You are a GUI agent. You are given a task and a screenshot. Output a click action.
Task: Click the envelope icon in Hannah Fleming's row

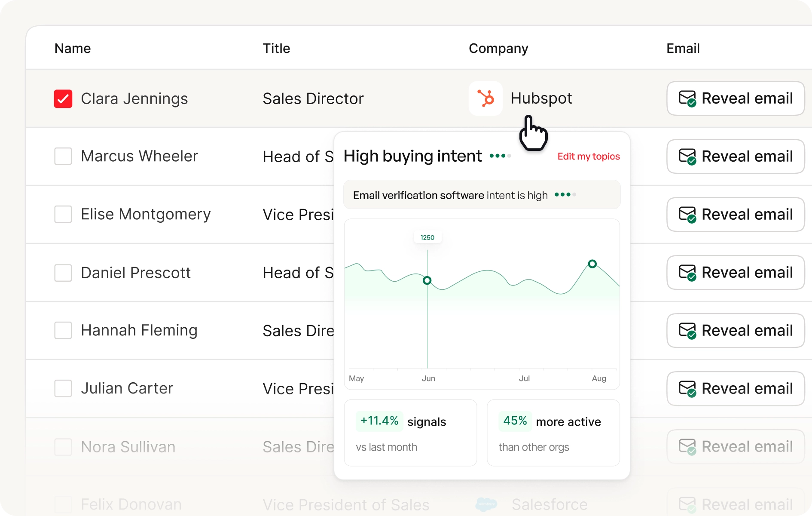[x=687, y=330]
